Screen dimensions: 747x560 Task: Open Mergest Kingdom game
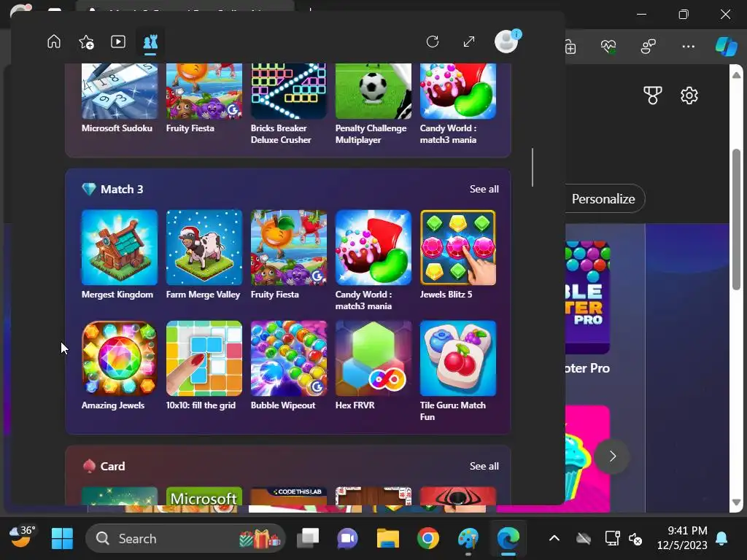pos(120,254)
